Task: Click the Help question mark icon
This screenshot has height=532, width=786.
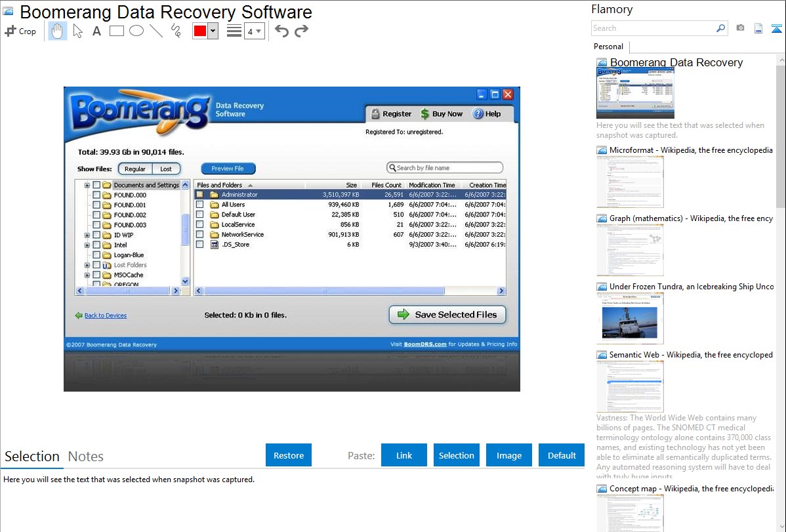Action: [478, 114]
